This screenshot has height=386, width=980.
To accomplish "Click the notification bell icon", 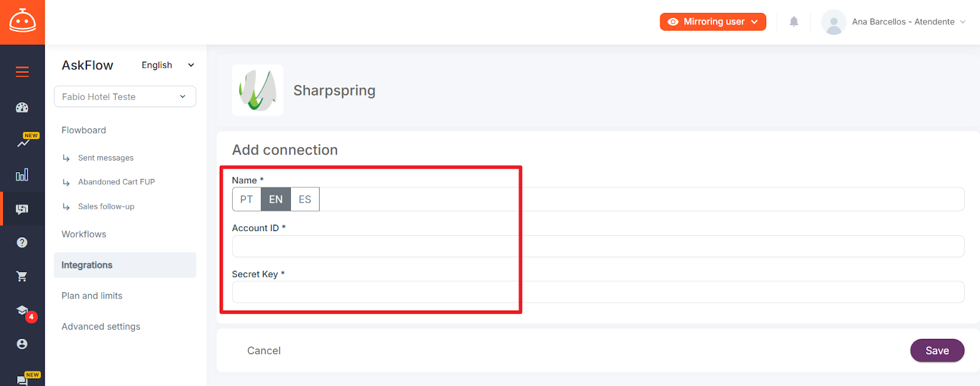I will pyautogui.click(x=794, y=21).
